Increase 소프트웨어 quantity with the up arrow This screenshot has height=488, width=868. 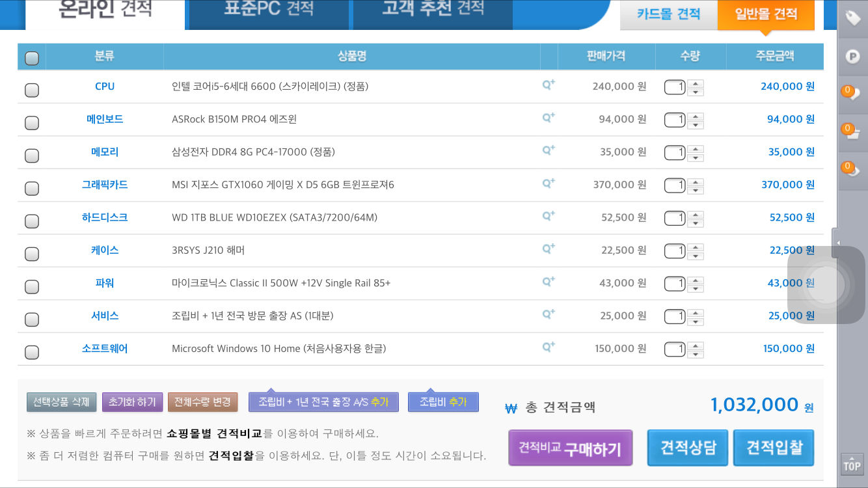pos(696,346)
